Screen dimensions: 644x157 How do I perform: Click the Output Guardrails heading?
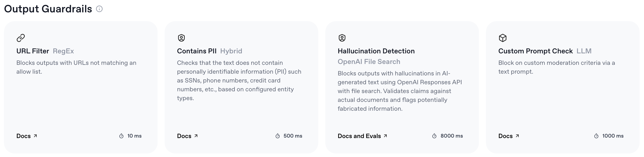48,9
